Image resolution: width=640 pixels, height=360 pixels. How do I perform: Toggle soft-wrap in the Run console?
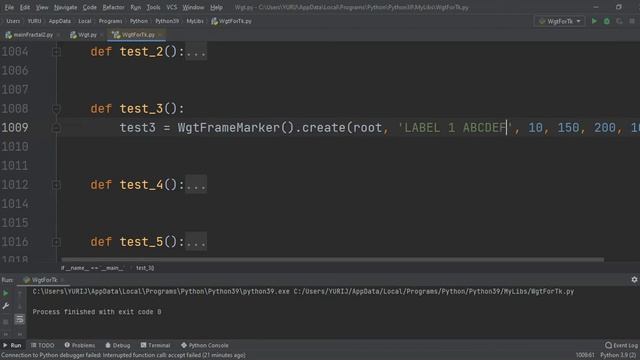tap(19, 319)
